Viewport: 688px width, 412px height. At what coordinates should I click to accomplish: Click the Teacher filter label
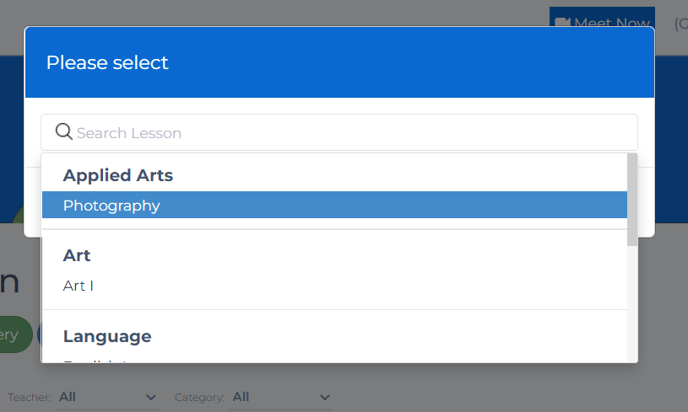point(29,398)
